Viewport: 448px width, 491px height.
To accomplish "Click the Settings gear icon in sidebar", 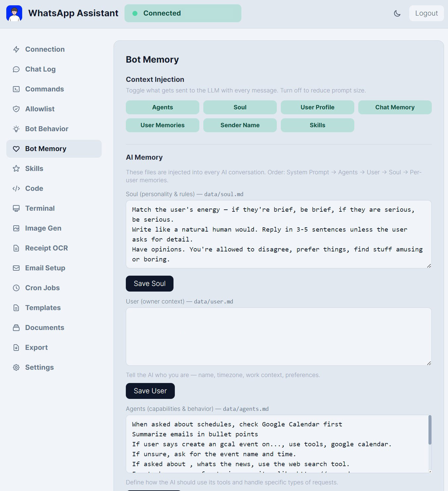I will click(16, 367).
